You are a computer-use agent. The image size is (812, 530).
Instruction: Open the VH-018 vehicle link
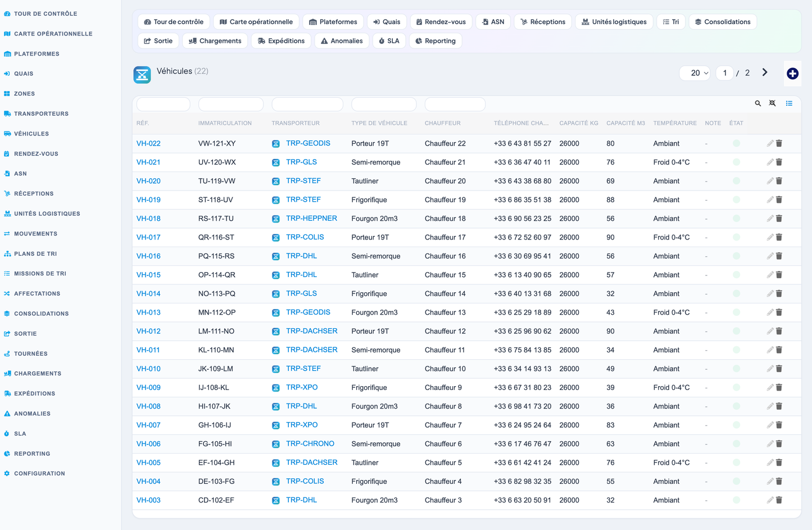[148, 219]
